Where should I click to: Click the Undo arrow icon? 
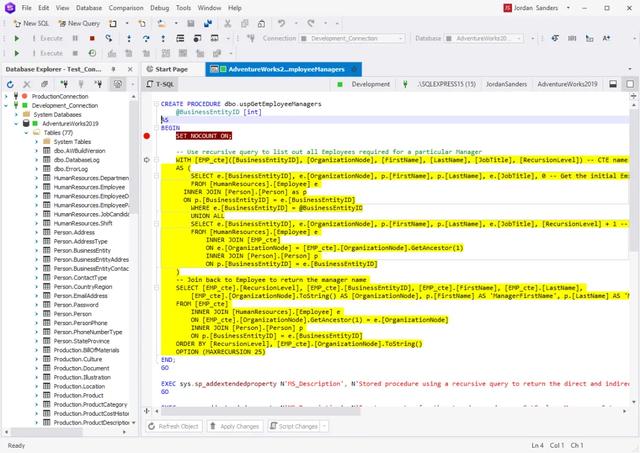tap(281, 23)
